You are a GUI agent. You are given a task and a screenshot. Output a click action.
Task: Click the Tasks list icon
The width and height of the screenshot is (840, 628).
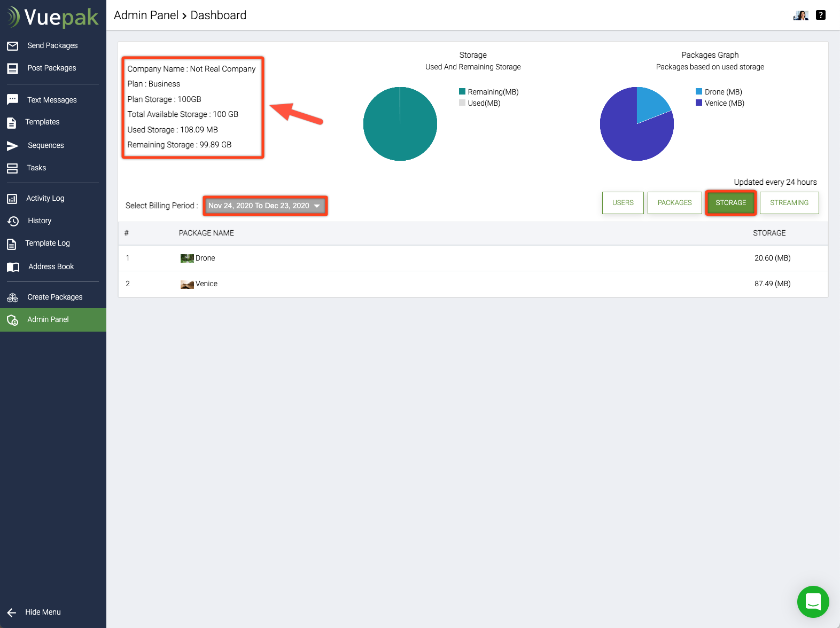tap(12, 168)
